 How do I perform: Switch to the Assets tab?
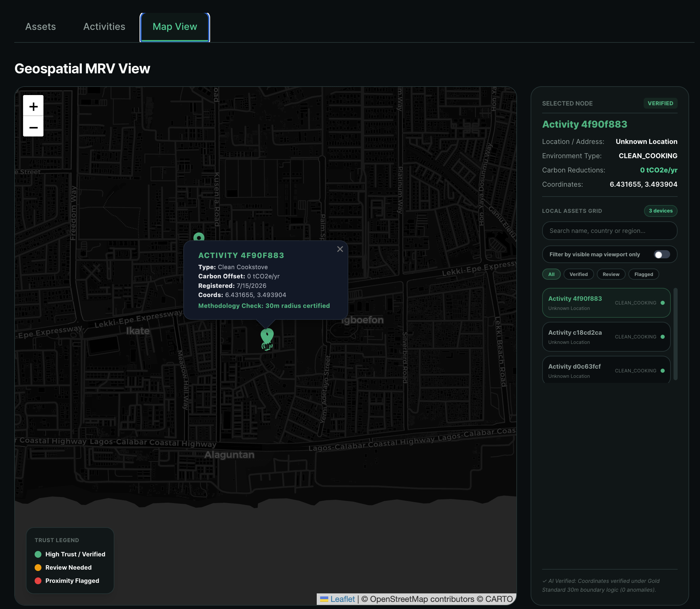click(40, 26)
